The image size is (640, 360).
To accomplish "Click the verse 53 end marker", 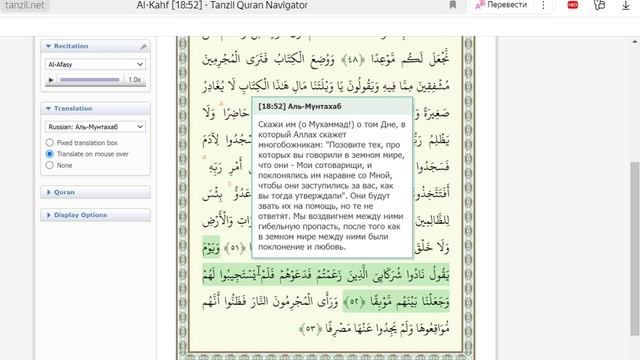I will point(310,329).
